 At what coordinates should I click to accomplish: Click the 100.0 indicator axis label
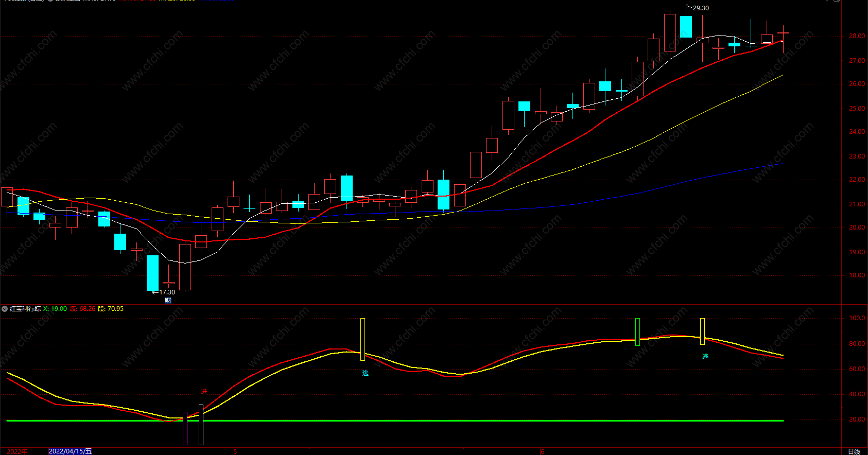tap(857, 318)
